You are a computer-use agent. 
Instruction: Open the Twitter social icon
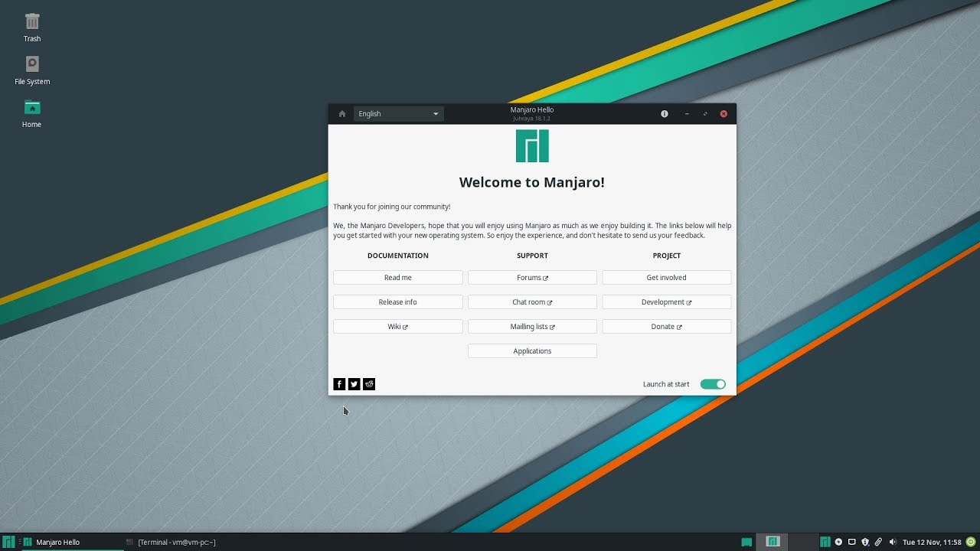coord(354,384)
